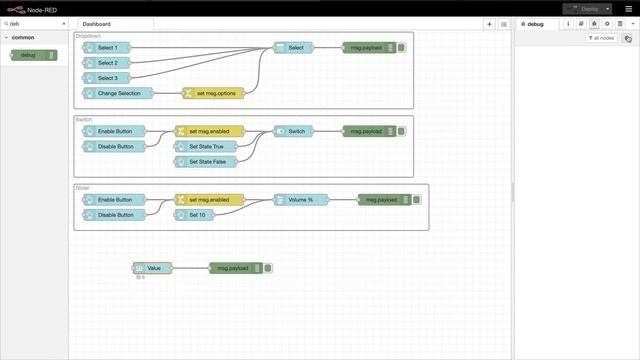Open the Deploy options dropdown arrow
Screen dimensions: 640x360
coord(607,9)
